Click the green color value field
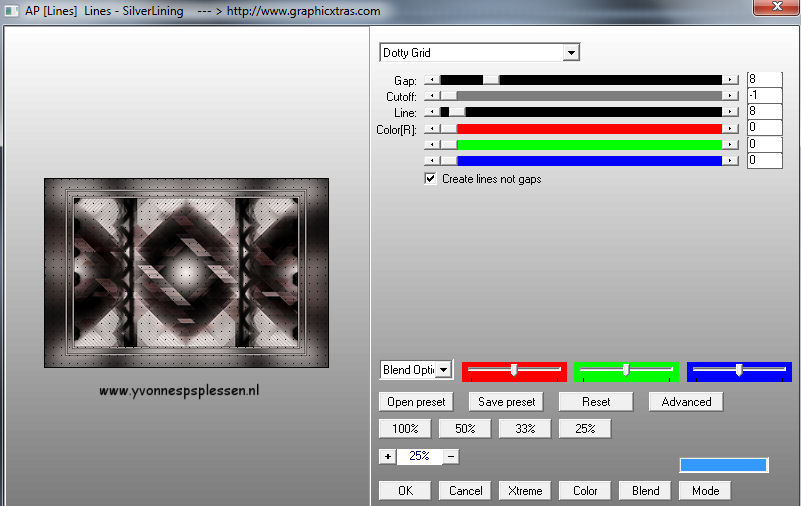The width and height of the screenshot is (801, 506). click(x=764, y=144)
